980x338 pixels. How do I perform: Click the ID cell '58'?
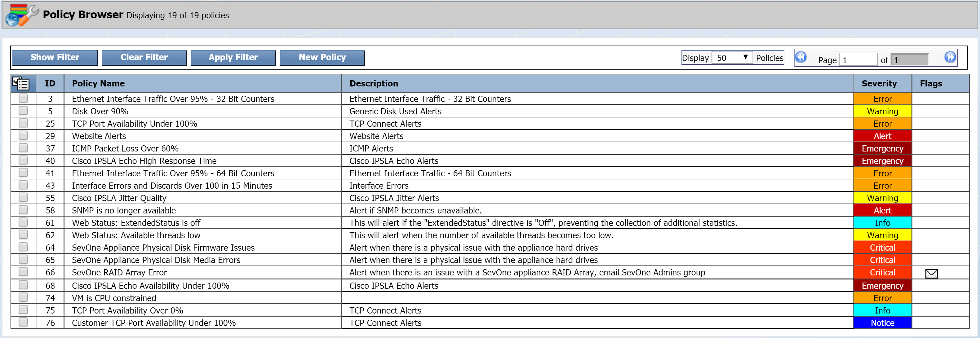[x=50, y=211]
